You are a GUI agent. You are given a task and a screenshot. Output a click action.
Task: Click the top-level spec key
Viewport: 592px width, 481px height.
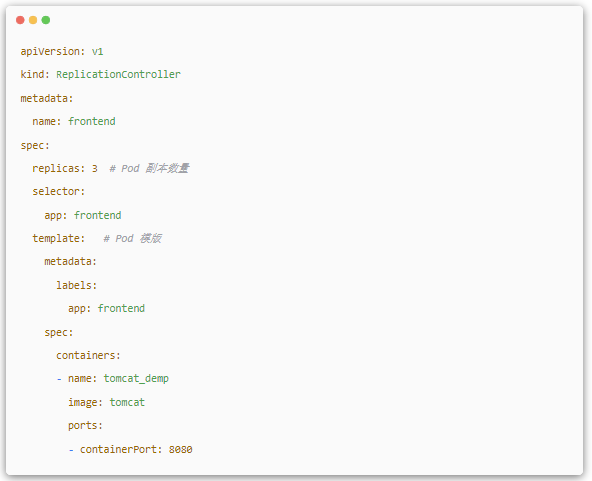pyautogui.click(x=35, y=146)
